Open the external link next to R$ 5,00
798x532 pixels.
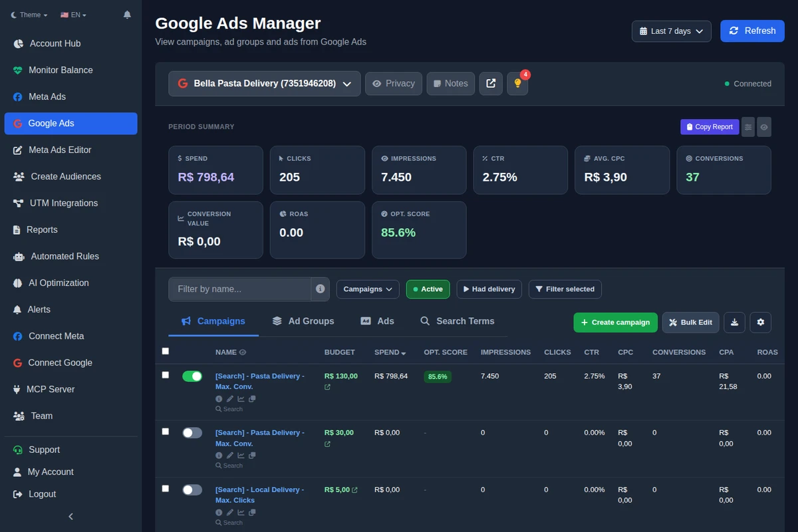tap(354, 490)
